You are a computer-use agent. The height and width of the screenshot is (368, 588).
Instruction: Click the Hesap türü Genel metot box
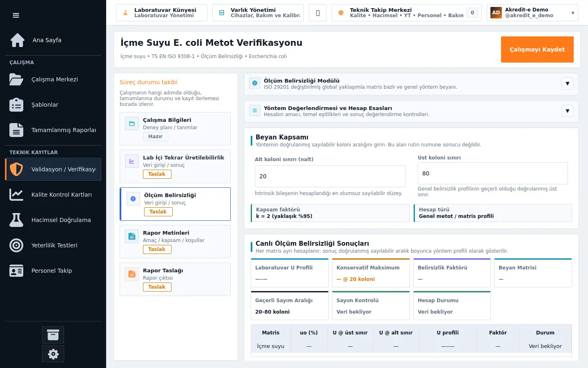pyautogui.click(x=493, y=213)
